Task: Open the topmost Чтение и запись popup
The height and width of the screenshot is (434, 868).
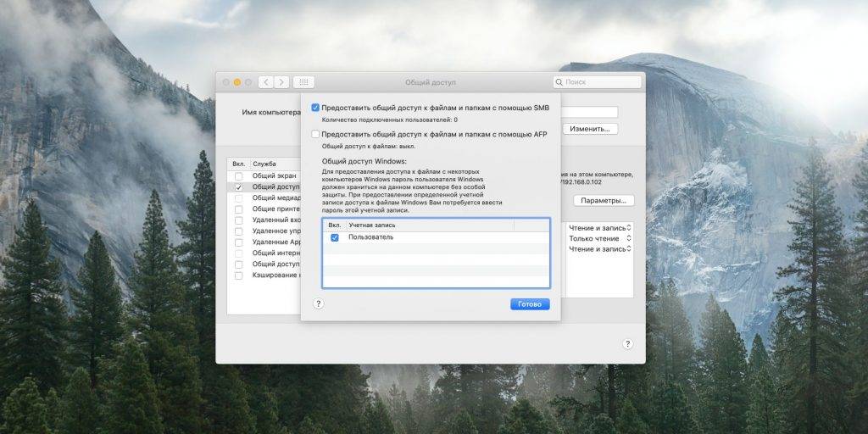Action: [x=599, y=227]
